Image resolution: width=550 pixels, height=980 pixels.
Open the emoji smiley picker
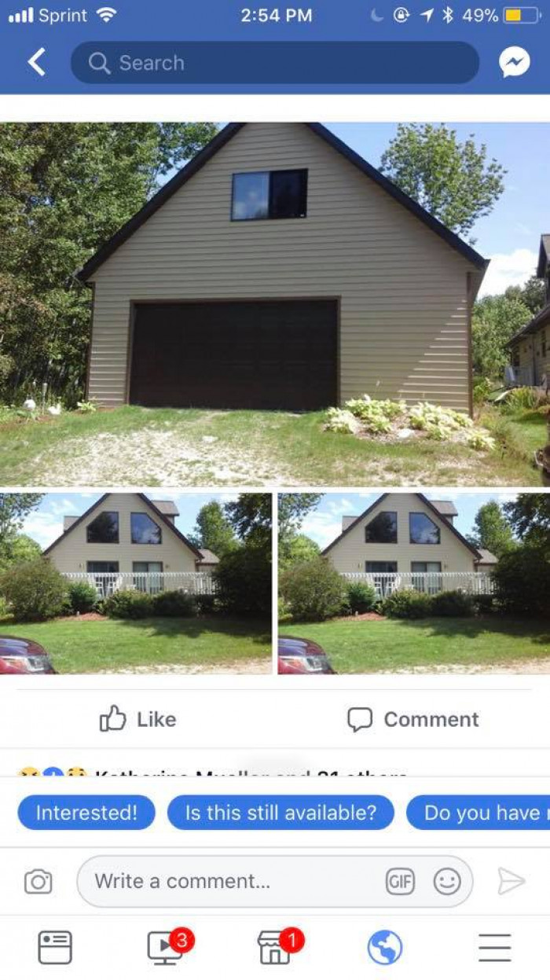pyautogui.click(x=447, y=882)
